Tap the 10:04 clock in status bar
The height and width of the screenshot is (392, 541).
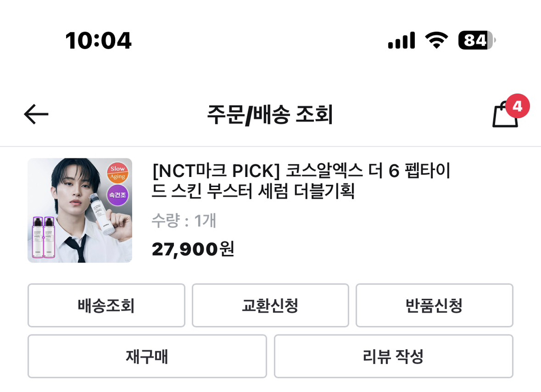(98, 41)
